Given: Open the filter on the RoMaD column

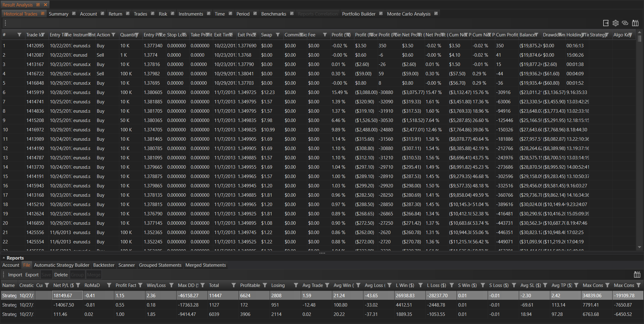Looking at the screenshot, I should coord(109,285).
